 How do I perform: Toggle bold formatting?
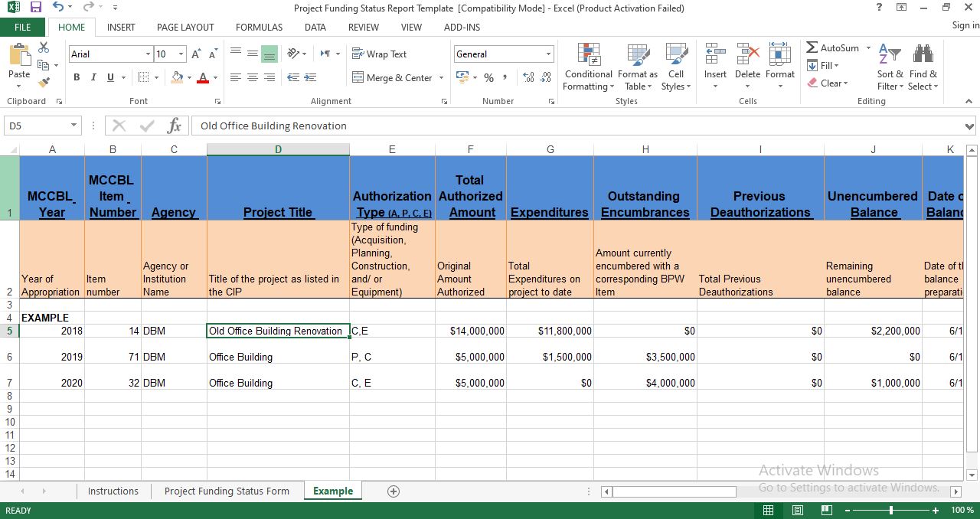tap(76, 77)
